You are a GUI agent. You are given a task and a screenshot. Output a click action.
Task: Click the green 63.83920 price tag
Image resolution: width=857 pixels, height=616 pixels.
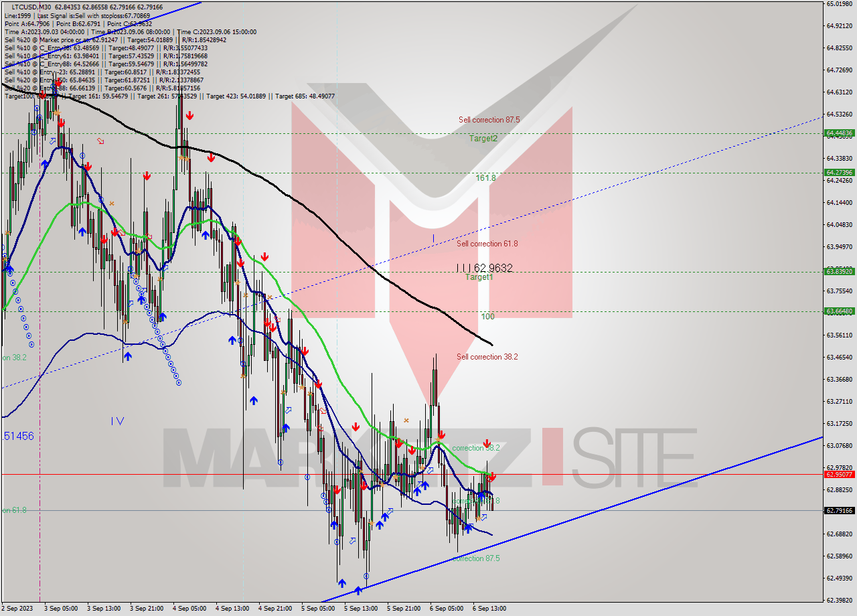840,271
